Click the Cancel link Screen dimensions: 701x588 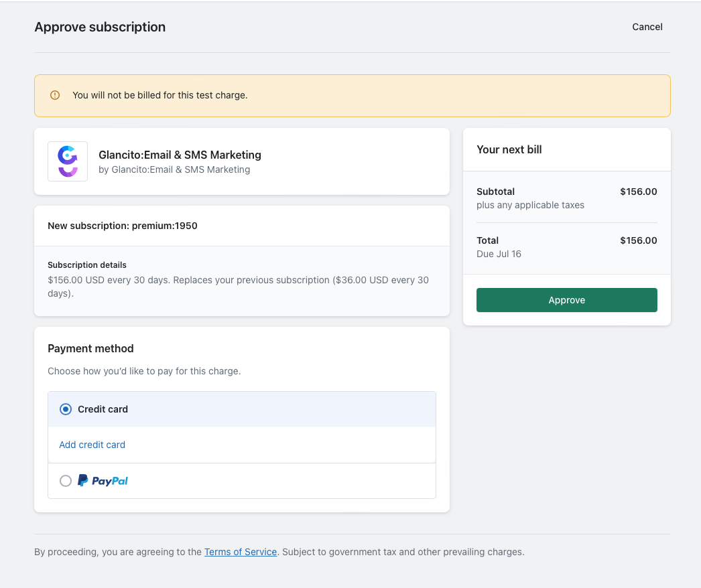647,27
